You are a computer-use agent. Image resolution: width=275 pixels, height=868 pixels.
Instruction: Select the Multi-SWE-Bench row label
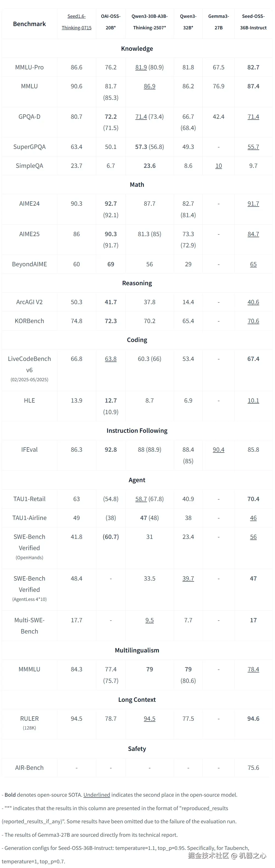pos(29,626)
